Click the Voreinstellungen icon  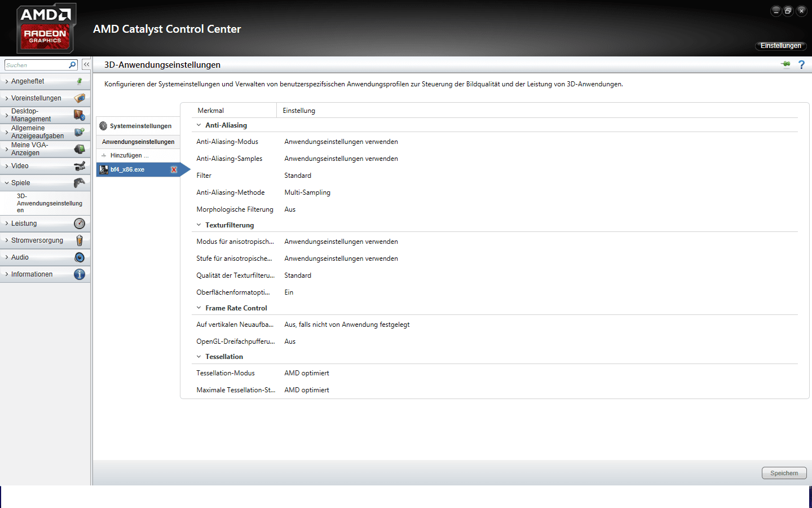(x=80, y=98)
